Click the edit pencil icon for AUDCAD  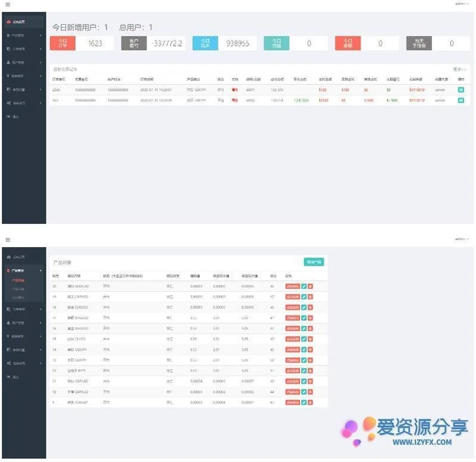point(304,286)
